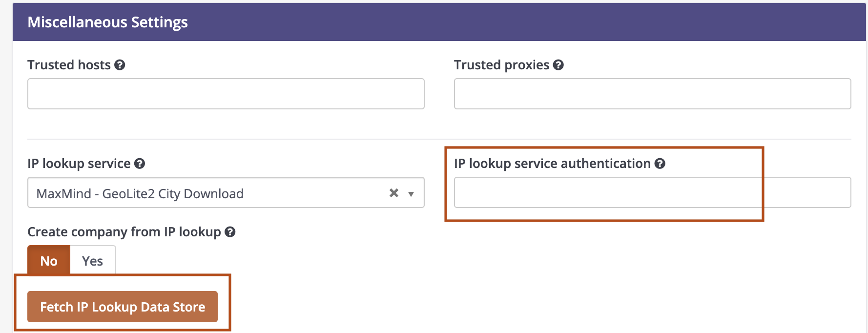868x333 pixels.
Task: Show help for Create company from IP lookup
Action: click(x=230, y=232)
